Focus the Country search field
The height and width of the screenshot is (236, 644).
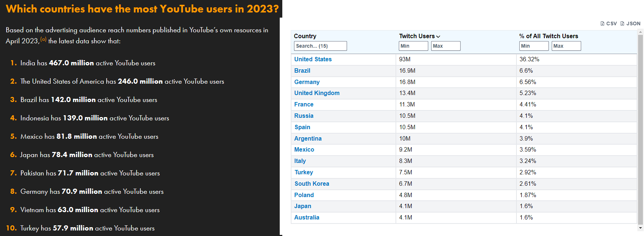click(321, 46)
